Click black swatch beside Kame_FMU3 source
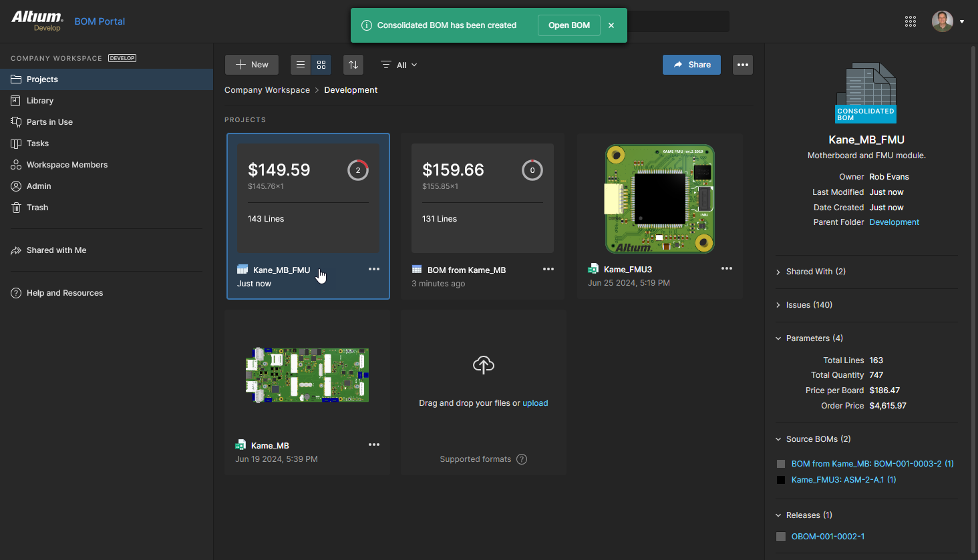 [781, 480]
